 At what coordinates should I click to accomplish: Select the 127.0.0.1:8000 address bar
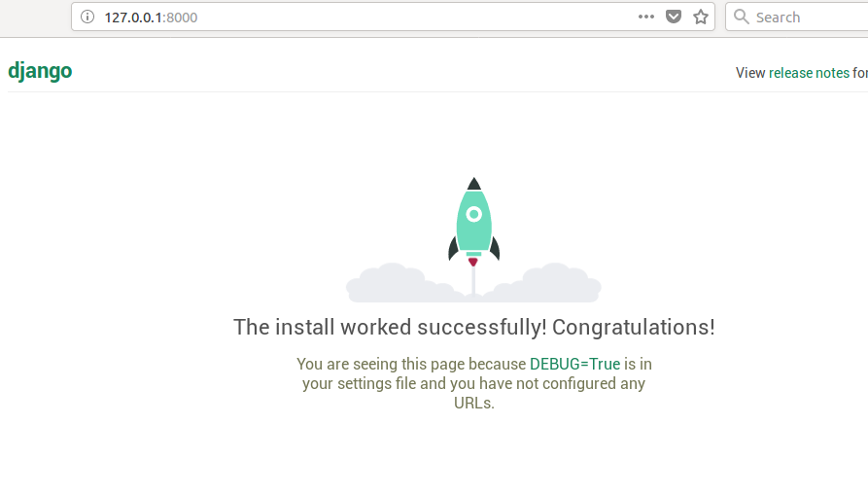(360, 17)
